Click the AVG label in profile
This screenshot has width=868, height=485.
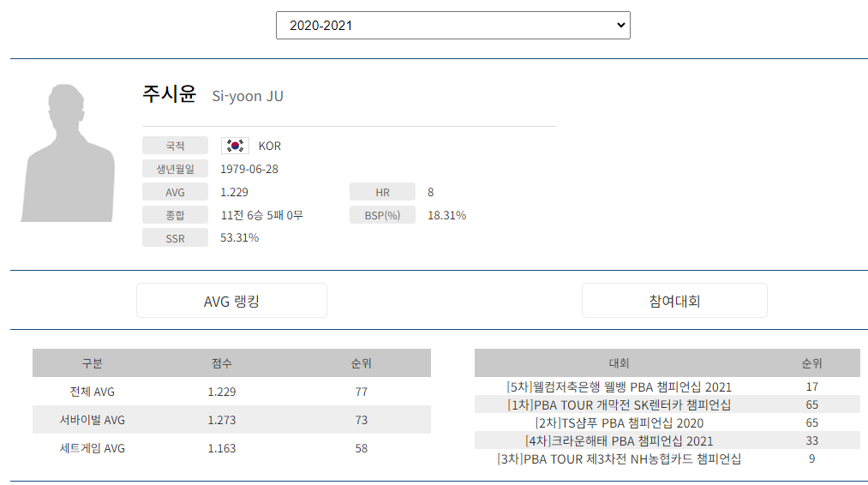(175, 192)
